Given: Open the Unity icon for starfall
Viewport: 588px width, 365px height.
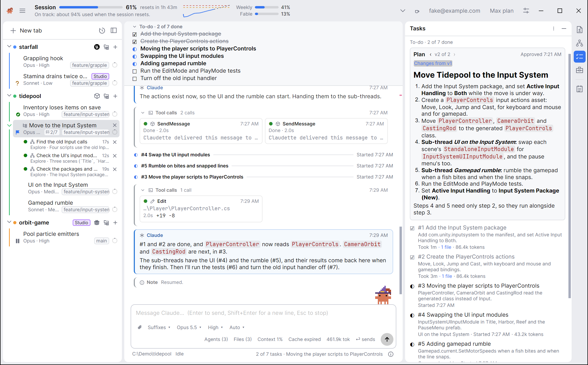Looking at the screenshot, I should [97, 47].
